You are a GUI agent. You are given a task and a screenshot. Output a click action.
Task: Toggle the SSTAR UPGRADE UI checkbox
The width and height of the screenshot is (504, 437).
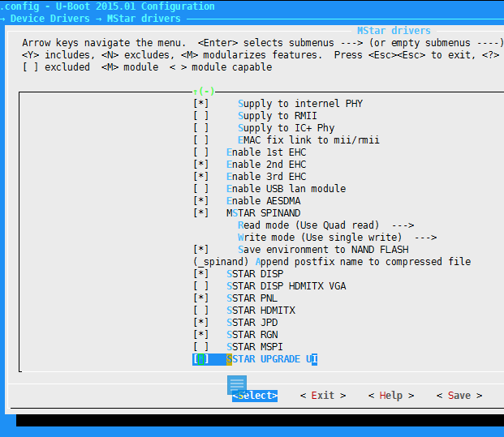[201, 359]
